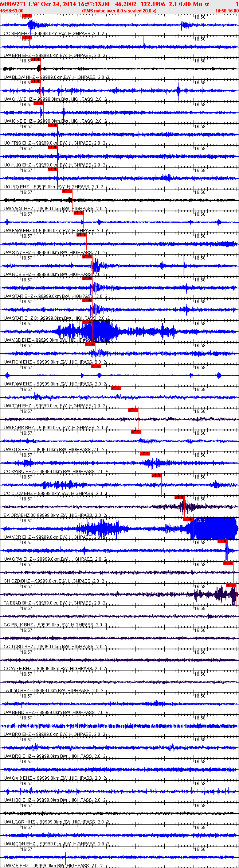Image resolution: width=239 pixels, height=868 pixels.
Task: Click the 'CN OZB BHZ' station label
Action: [x=17, y=581]
